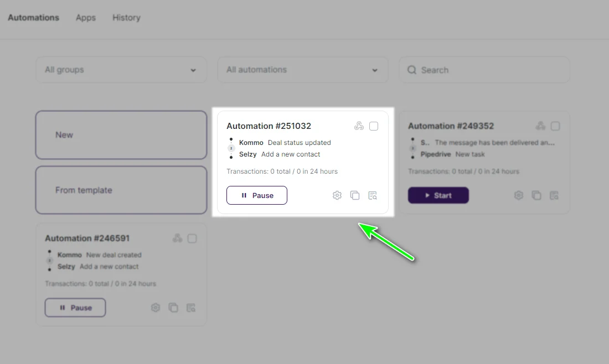This screenshot has height=364, width=609.
Task: Open settings for Automation #251032
Action: (337, 195)
